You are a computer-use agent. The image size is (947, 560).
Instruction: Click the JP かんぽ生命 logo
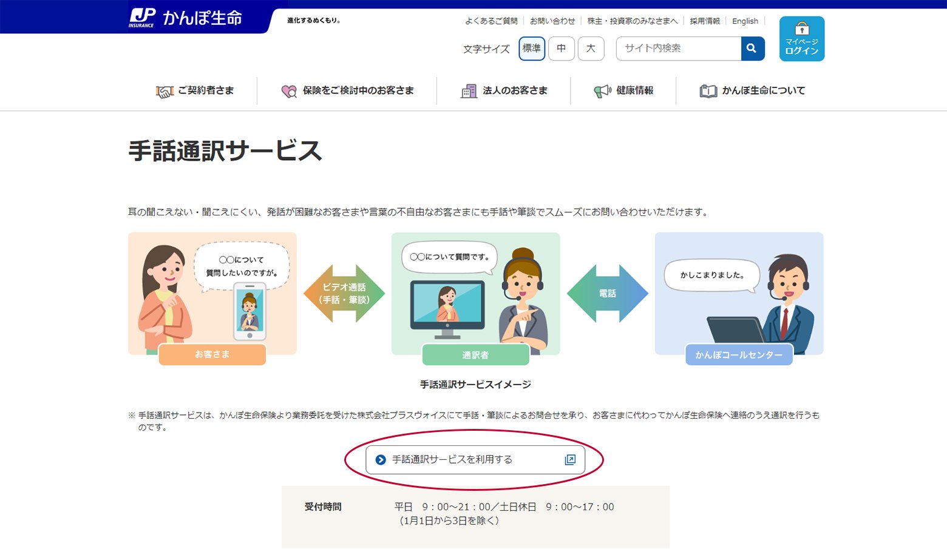click(x=185, y=18)
